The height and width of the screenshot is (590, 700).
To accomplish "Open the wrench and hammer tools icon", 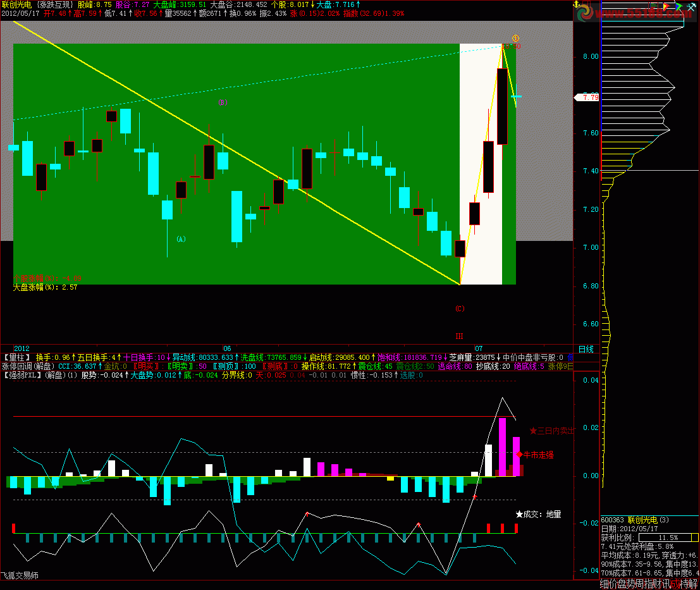I will 691,8.
